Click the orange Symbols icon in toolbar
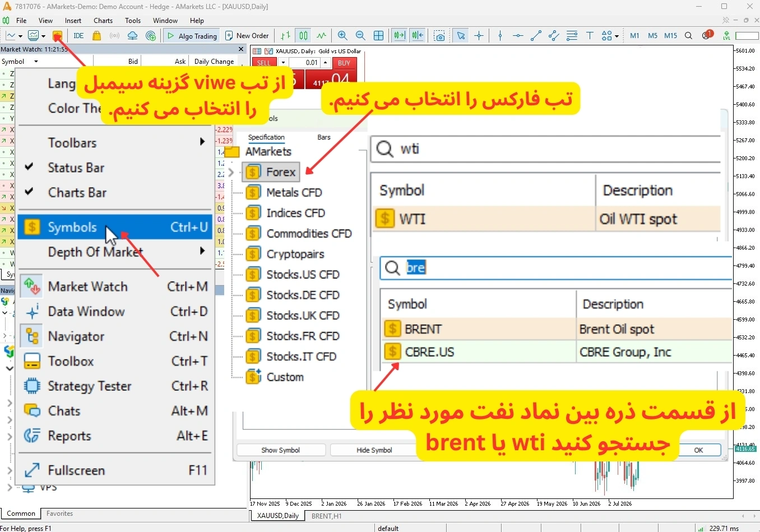Viewport: 760px width, 532px height. (57, 35)
